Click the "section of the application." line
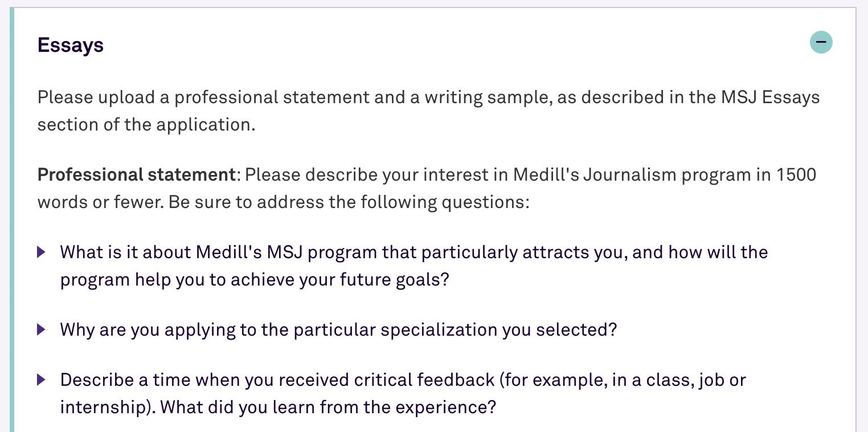 (x=146, y=124)
